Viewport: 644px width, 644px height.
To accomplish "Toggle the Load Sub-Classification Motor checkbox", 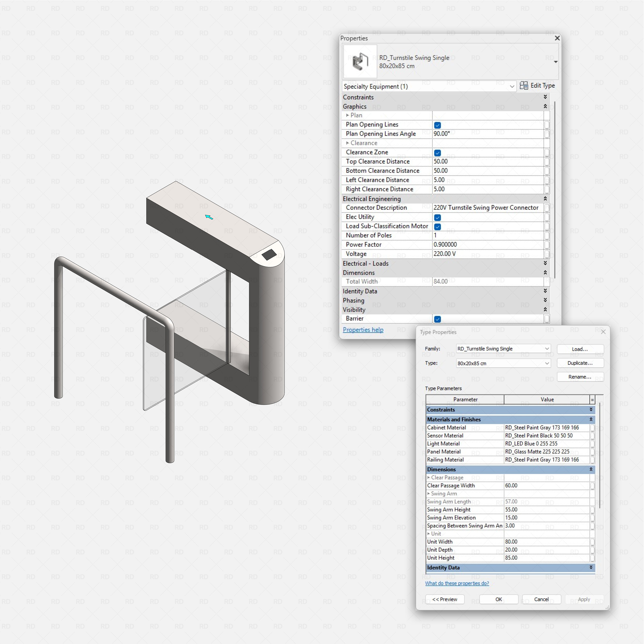I will tap(437, 227).
